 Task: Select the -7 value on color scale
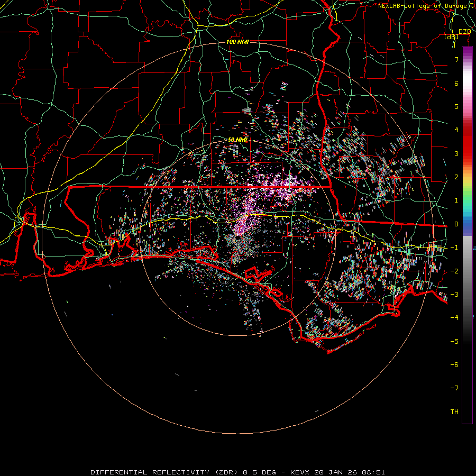click(454, 388)
